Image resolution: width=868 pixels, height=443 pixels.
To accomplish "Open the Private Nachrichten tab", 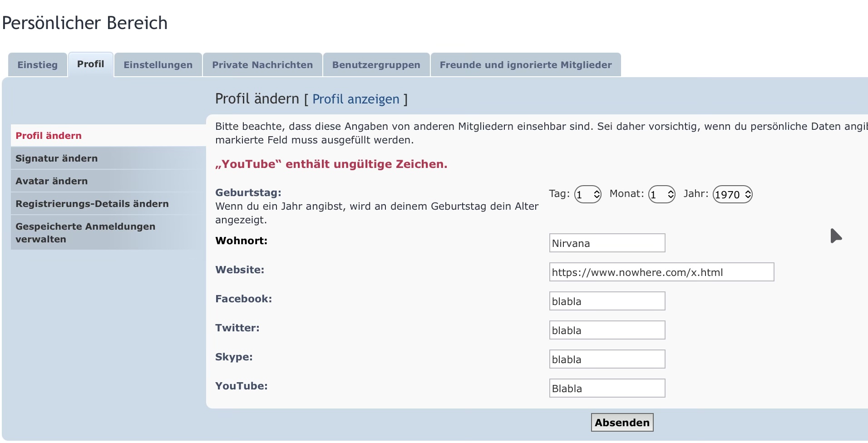I will [x=262, y=65].
